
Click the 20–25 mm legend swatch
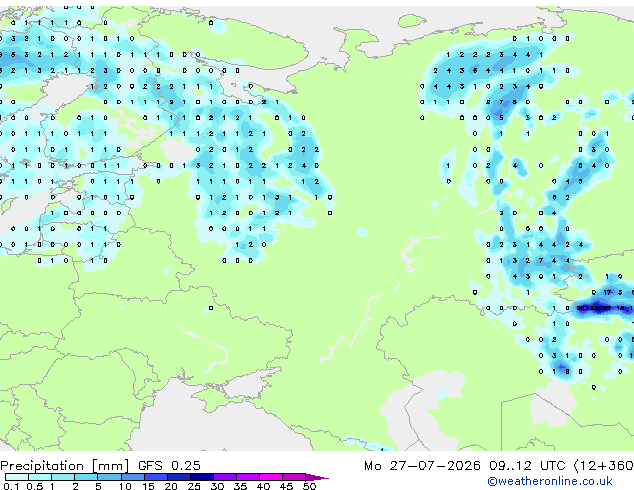pyautogui.click(x=179, y=477)
